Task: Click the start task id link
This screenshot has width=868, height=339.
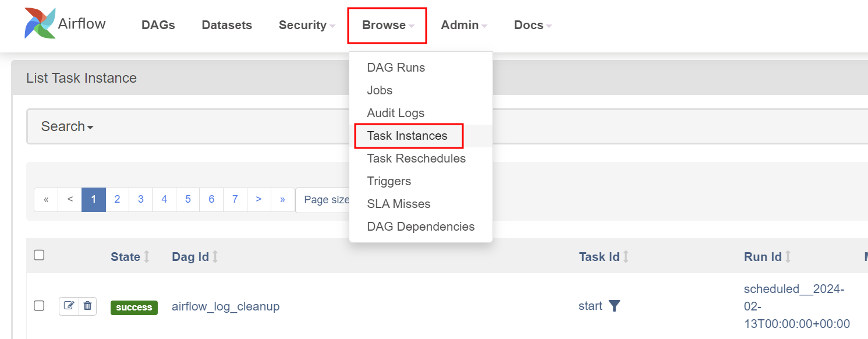Action: tap(590, 306)
